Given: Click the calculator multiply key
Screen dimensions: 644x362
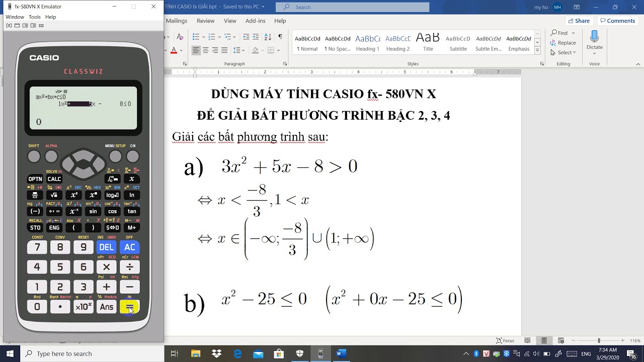Looking at the screenshot, I should [106, 267].
